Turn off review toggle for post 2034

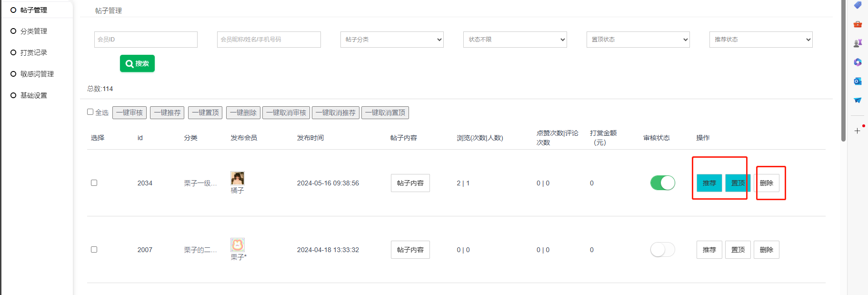point(662,183)
